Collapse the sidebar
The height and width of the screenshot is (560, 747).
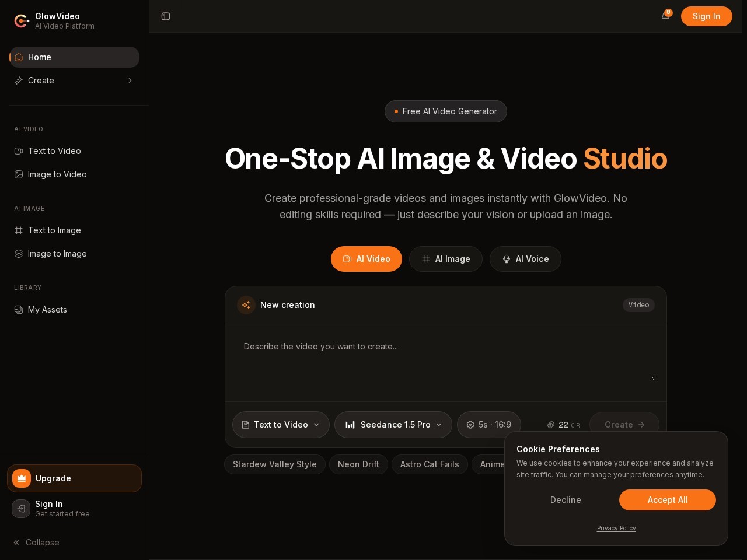[36, 542]
